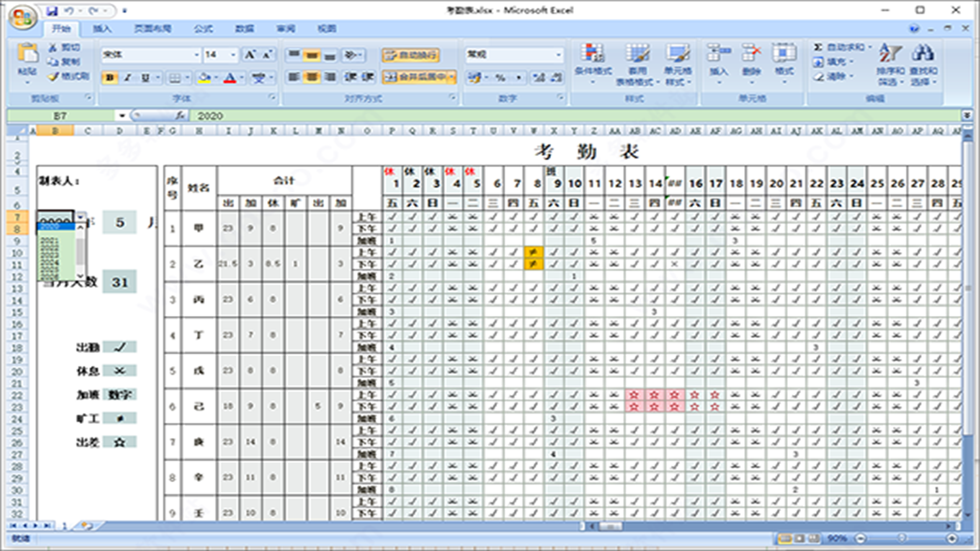Click the Increase Font Size icon
Image resolution: width=980 pixels, height=551 pixels.
[x=250, y=55]
